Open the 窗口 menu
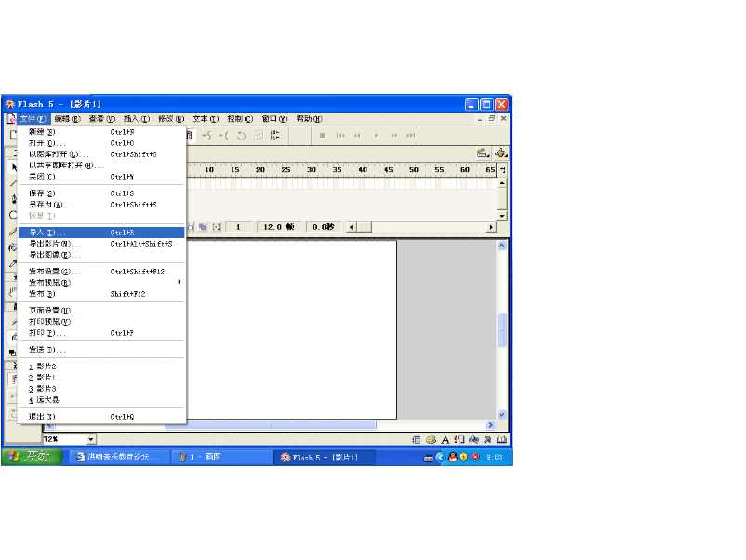Viewport: 746px width, 560px height. click(x=274, y=118)
